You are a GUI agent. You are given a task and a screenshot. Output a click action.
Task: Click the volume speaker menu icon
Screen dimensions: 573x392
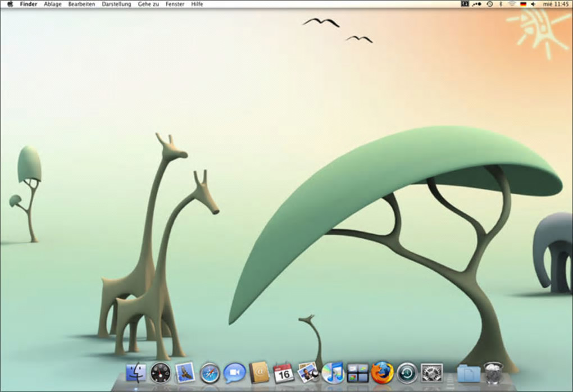tap(533, 4)
